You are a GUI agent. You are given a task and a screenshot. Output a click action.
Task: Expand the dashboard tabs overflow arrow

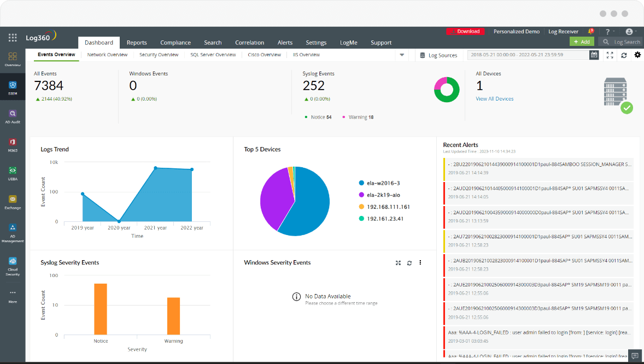pos(402,55)
